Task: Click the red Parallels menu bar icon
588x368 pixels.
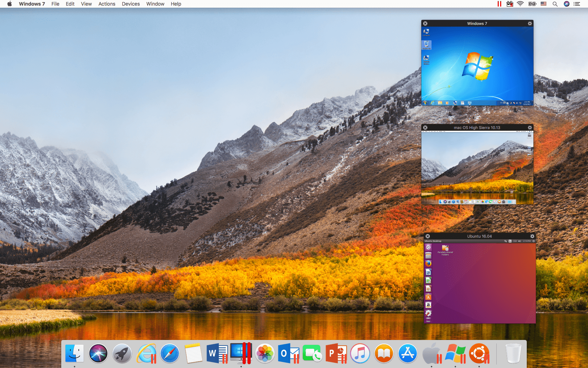Action: point(499,4)
